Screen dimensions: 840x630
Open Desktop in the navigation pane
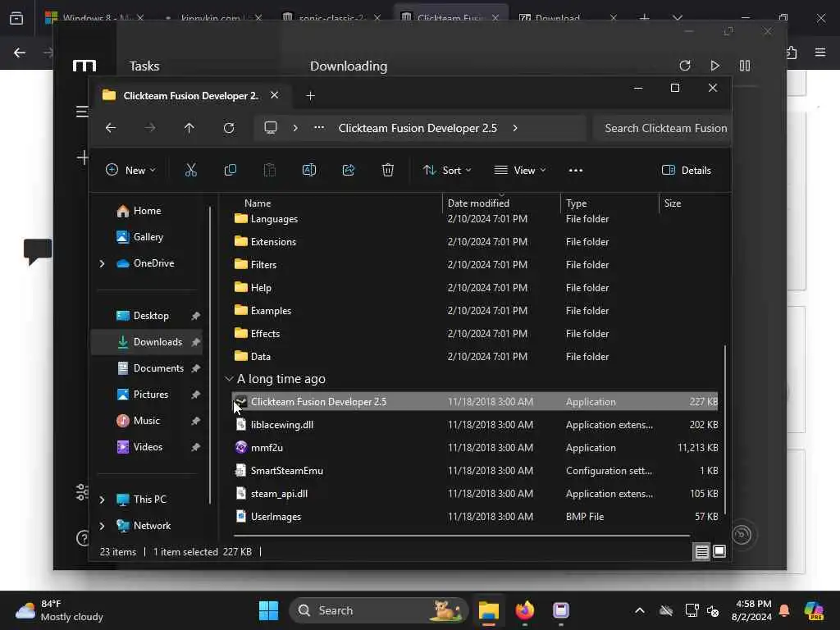point(143,316)
